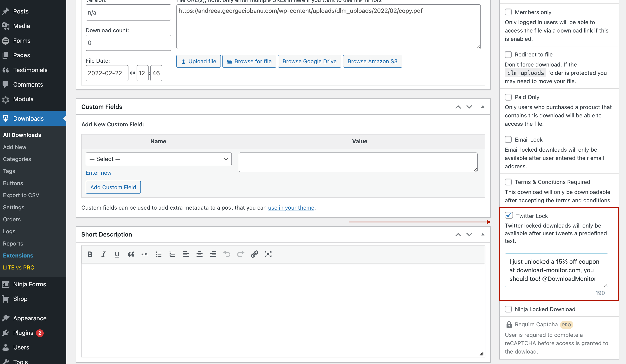
Task: Click the Media icon in sidebar
Action: [x=6, y=26]
